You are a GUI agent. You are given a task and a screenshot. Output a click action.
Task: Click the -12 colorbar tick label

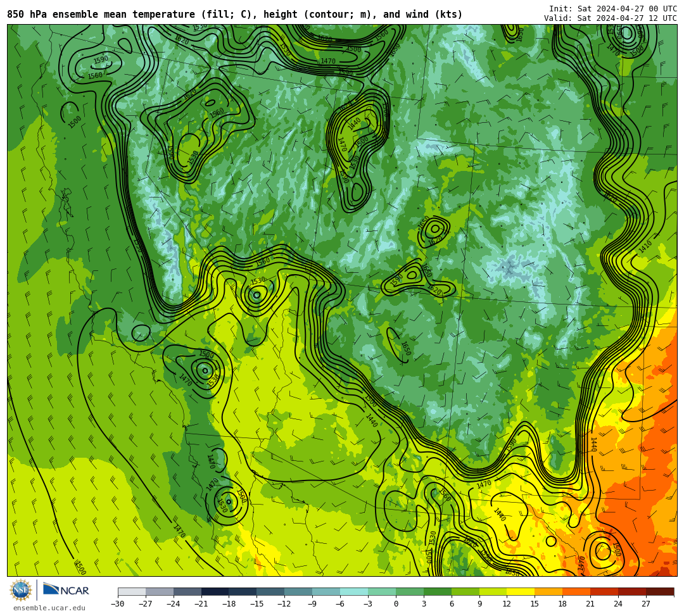pyautogui.click(x=285, y=604)
